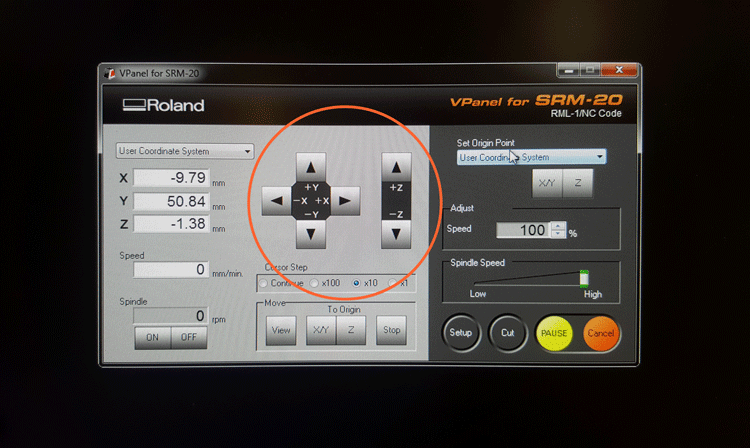Adjust the Spindle Speed slider handle
Screen dimensions: 750x448
[584, 279]
